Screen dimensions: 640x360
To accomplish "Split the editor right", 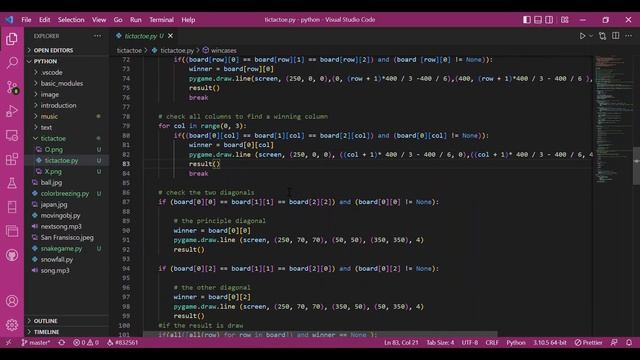I will click(616, 36).
